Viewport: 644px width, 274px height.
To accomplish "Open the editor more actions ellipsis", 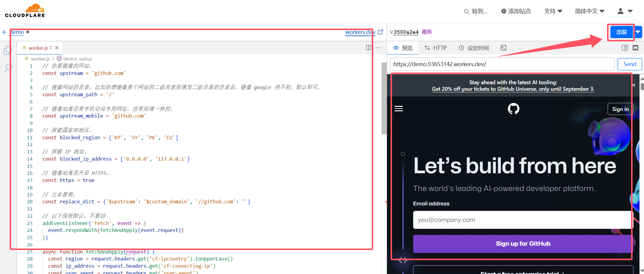I will pos(378,48).
